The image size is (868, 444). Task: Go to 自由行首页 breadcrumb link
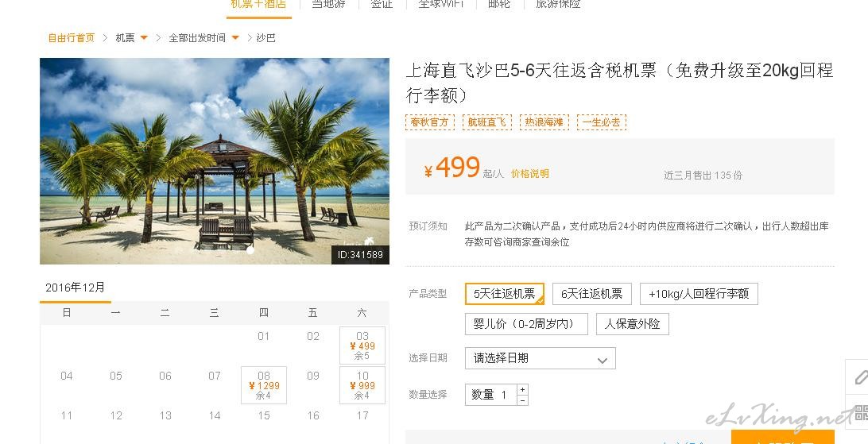click(71, 38)
